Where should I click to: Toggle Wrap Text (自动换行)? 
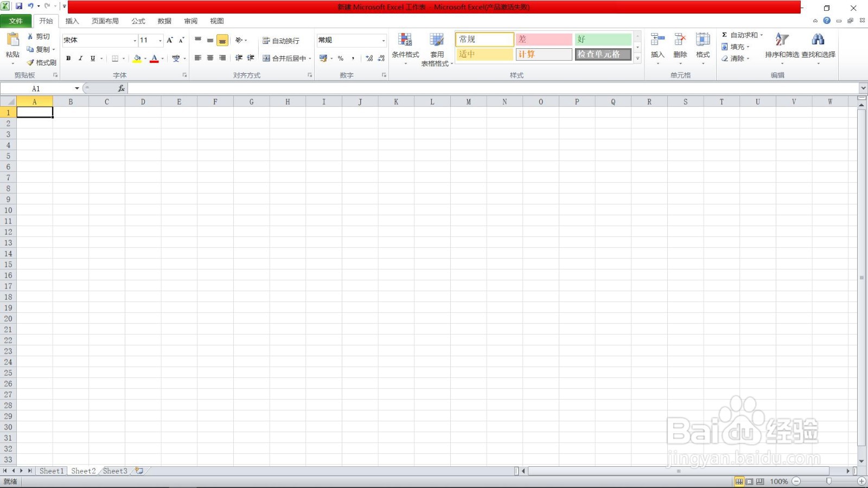point(281,41)
